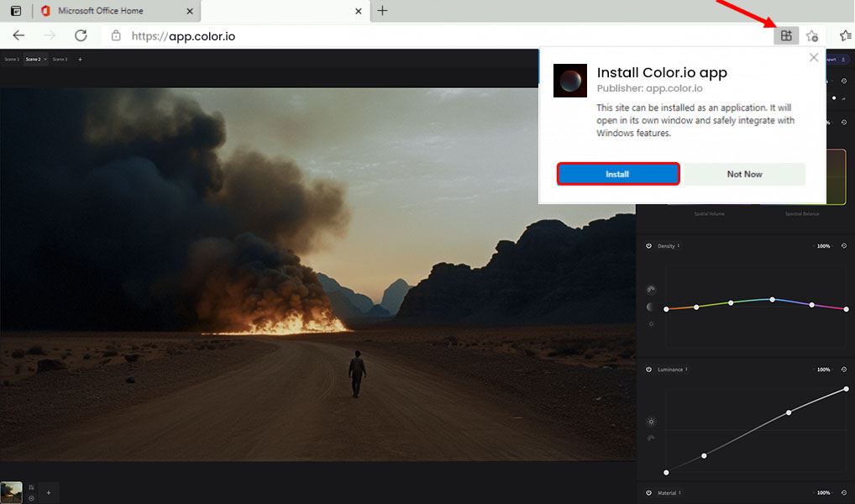855x504 pixels.
Task: Select the highlights sun icon beside the Density curve
Action: [x=651, y=323]
